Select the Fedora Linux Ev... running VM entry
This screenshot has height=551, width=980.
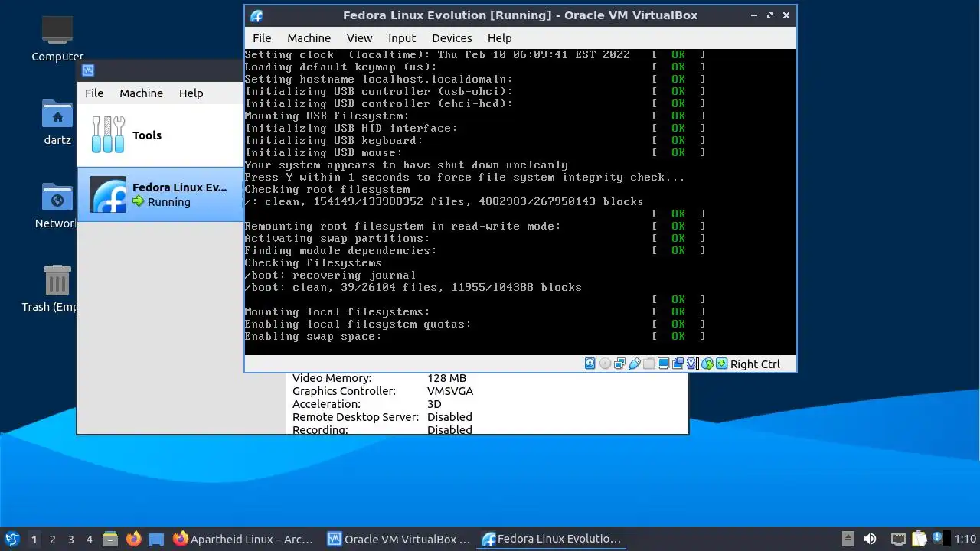(x=161, y=194)
